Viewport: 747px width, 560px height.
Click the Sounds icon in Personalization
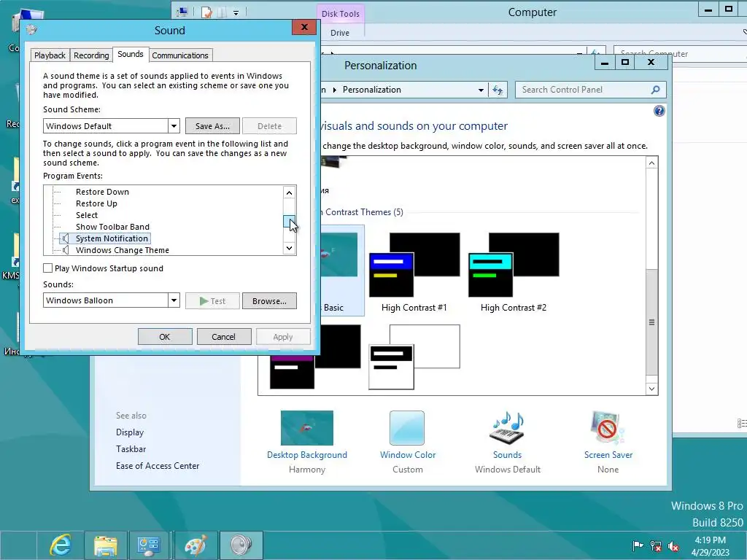[508, 427]
